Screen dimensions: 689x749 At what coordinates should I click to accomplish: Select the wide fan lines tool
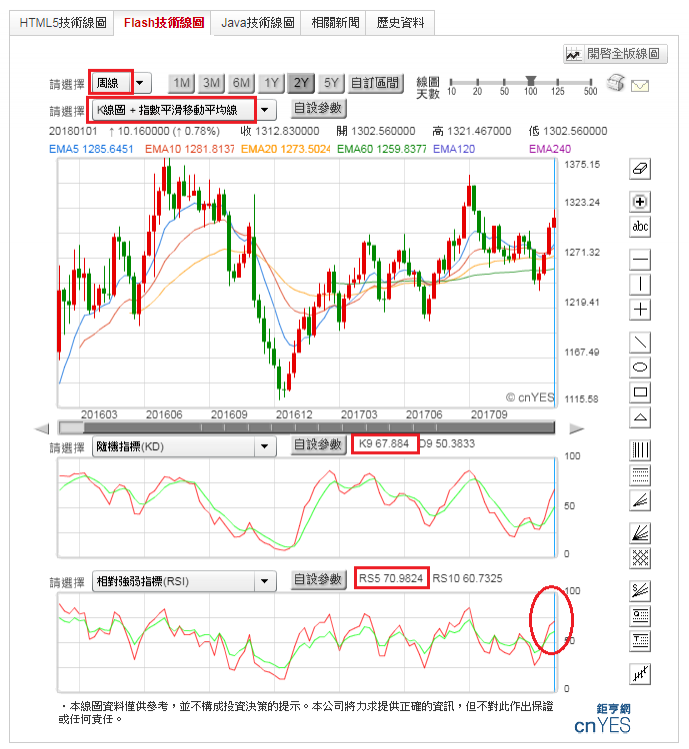[x=640, y=533]
